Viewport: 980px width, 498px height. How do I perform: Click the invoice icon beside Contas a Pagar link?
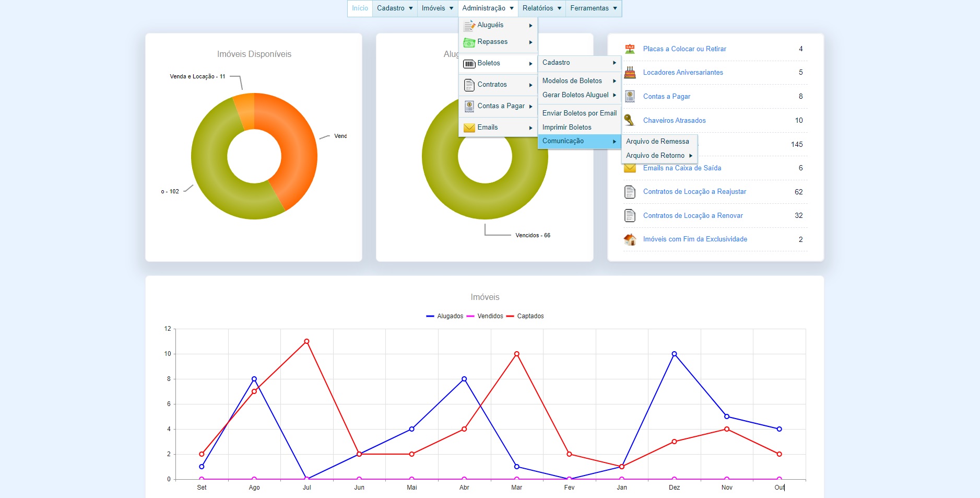tap(630, 97)
